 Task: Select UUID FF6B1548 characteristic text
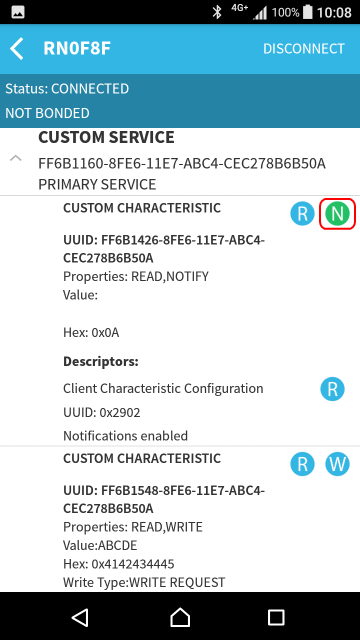[x=164, y=499]
